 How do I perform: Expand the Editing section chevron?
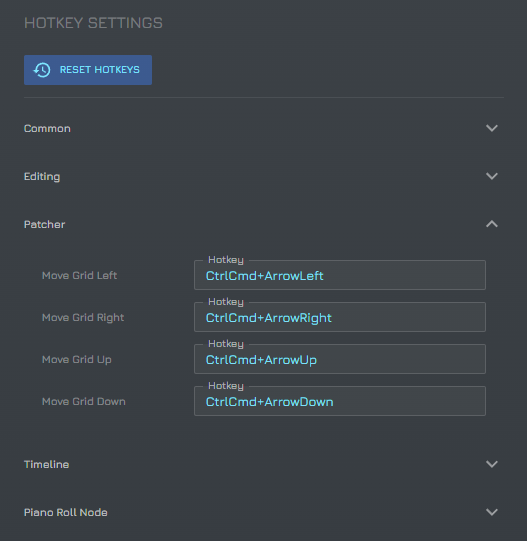pyautogui.click(x=491, y=176)
